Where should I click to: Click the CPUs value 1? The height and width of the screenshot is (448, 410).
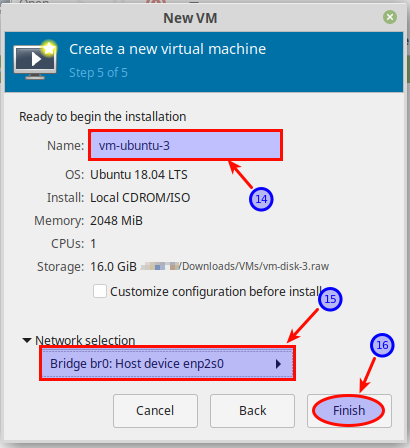[x=93, y=244]
